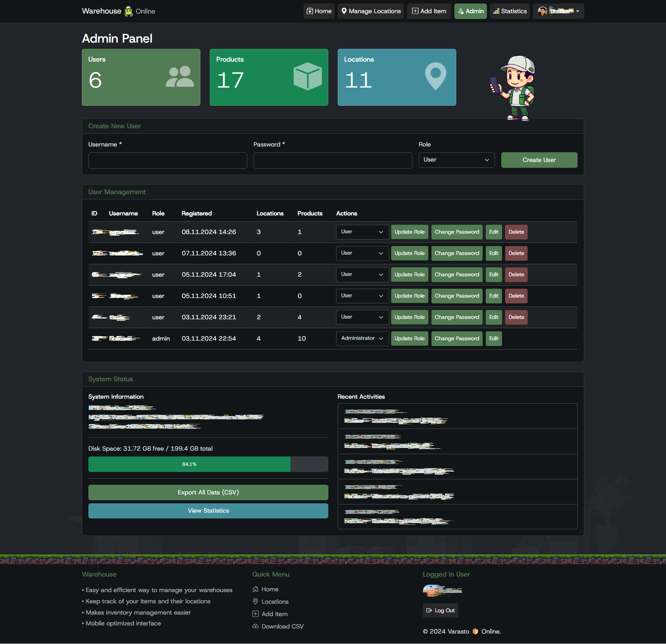Click the Add Item plus icon in footer
This screenshot has width=666, height=644.
pyautogui.click(x=255, y=614)
